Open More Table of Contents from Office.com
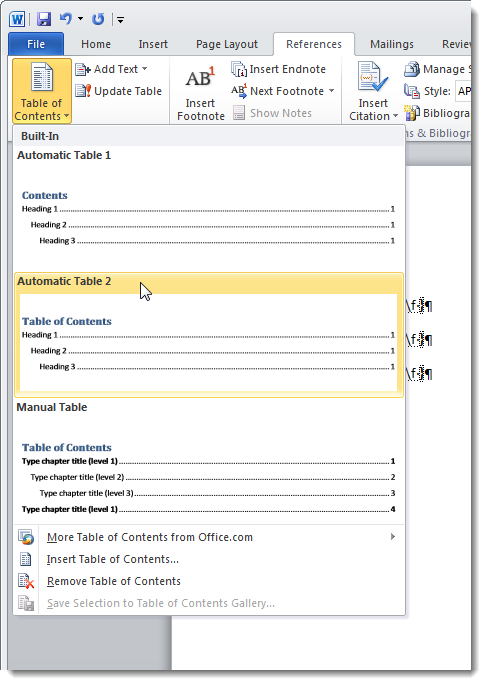The width and height of the screenshot is (486, 685). click(209, 537)
